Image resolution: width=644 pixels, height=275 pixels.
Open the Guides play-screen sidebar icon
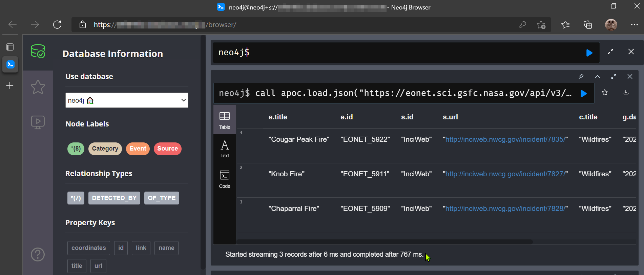point(38,122)
